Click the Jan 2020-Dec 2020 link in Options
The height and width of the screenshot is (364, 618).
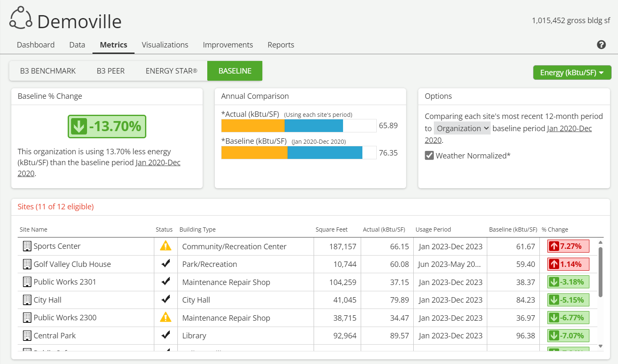[x=569, y=129]
